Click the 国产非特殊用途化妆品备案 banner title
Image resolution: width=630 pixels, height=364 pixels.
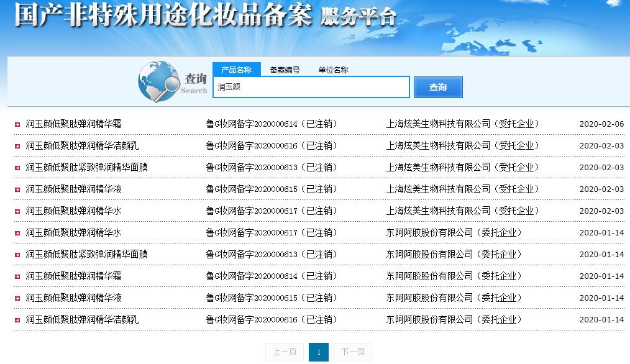coord(163,15)
